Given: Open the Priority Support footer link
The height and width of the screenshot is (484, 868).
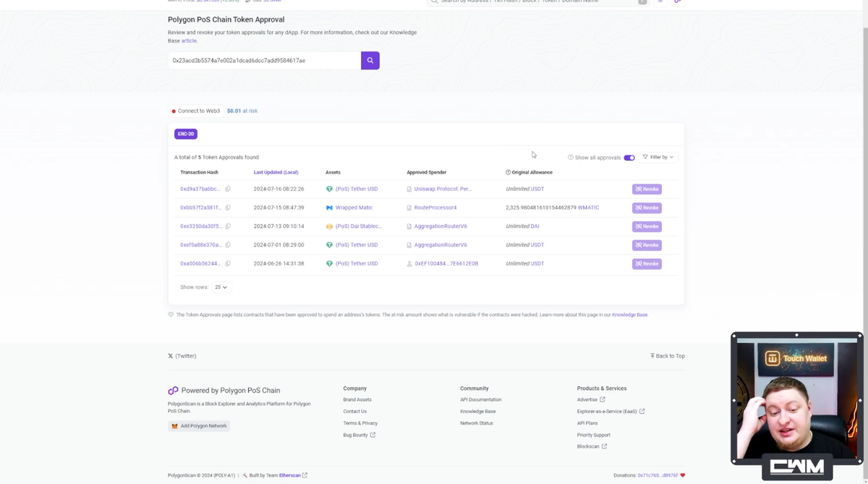Looking at the screenshot, I should (x=594, y=435).
